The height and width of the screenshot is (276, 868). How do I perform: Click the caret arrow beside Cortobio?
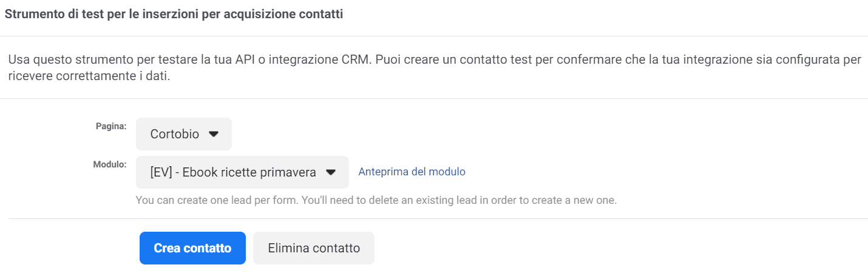click(213, 134)
